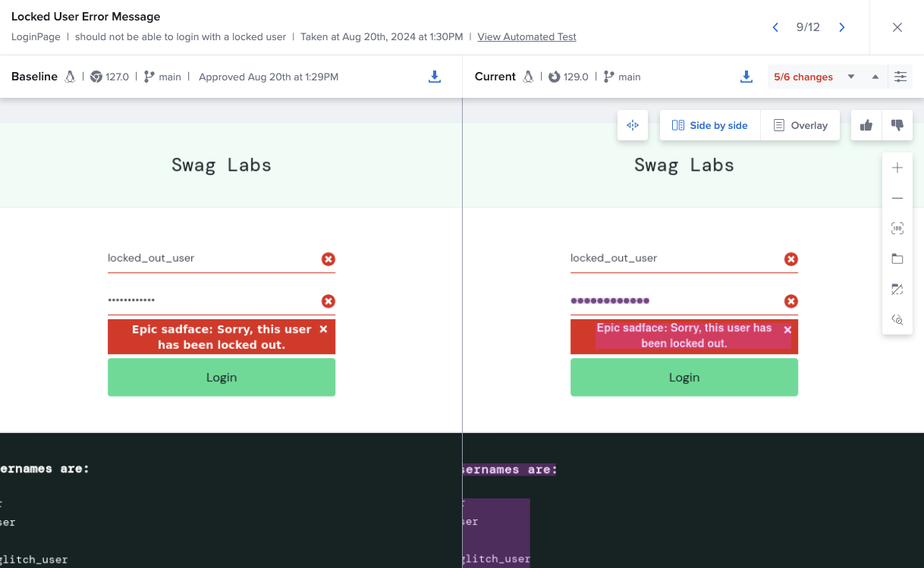The width and height of the screenshot is (924, 568).
Task: Zoom out using the minus icon
Action: pyautogui.click(x=897, y=197)
